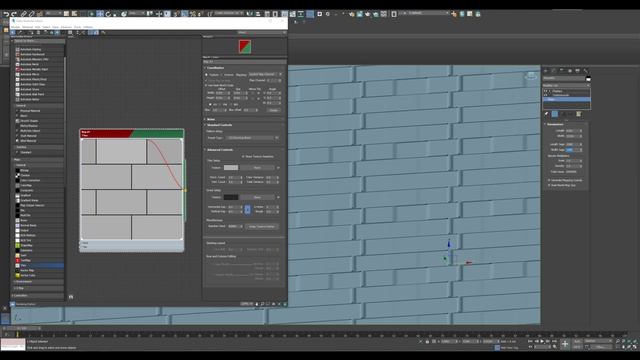Click the Redo arrow in main toolbar
Image resolution: width=640 pixels, height=360 pixels.
[x=14, y=14]
